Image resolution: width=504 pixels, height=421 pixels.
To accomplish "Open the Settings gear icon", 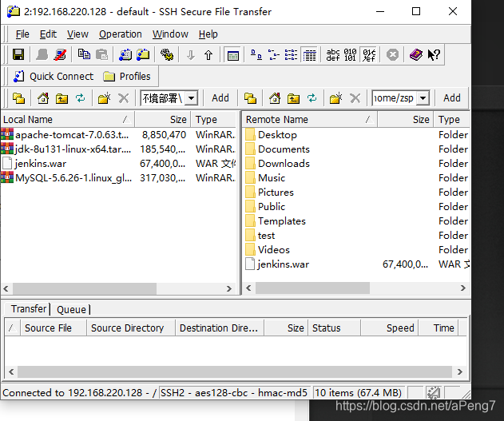I will [167, 54].
